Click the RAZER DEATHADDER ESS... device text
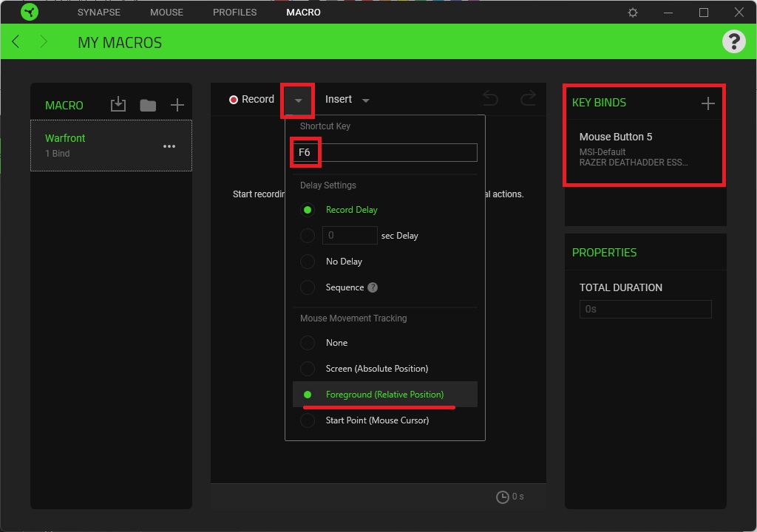This screenshot has height=532, width=757. pyautogui.click(x=634, y=163)
